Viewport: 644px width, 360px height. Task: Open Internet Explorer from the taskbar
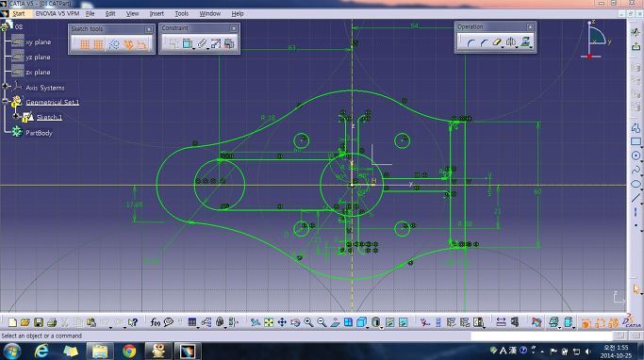tap(41, 351)
